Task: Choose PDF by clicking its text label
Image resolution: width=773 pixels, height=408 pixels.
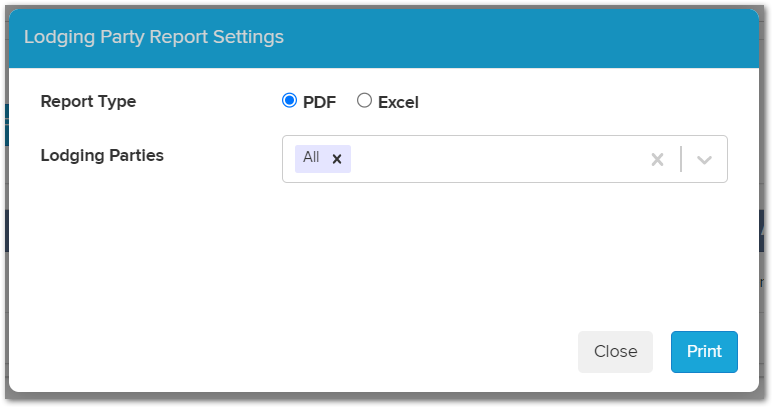Action: [x=319, y=102]
